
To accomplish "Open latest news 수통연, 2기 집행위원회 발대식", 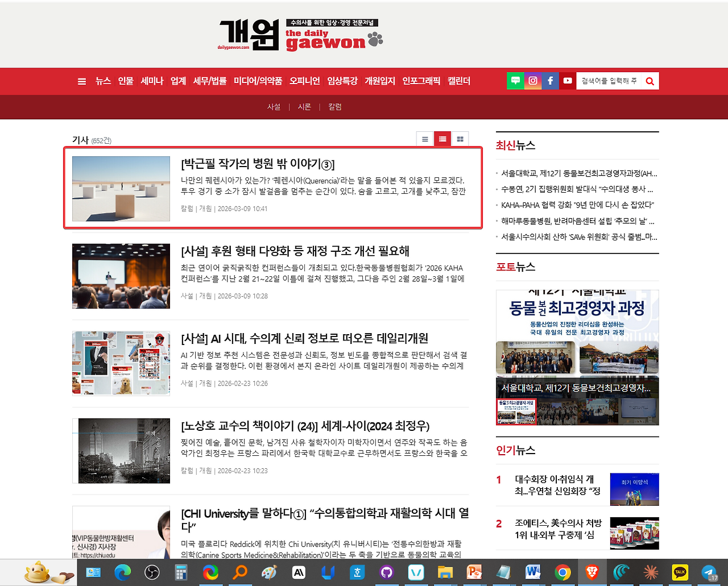I will [x=577, y=189].
